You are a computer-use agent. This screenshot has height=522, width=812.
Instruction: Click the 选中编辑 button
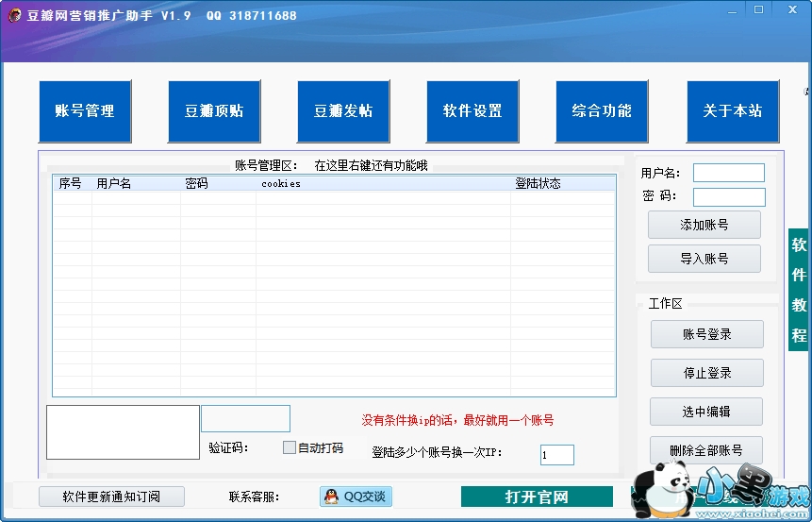(x=706, y=412)
